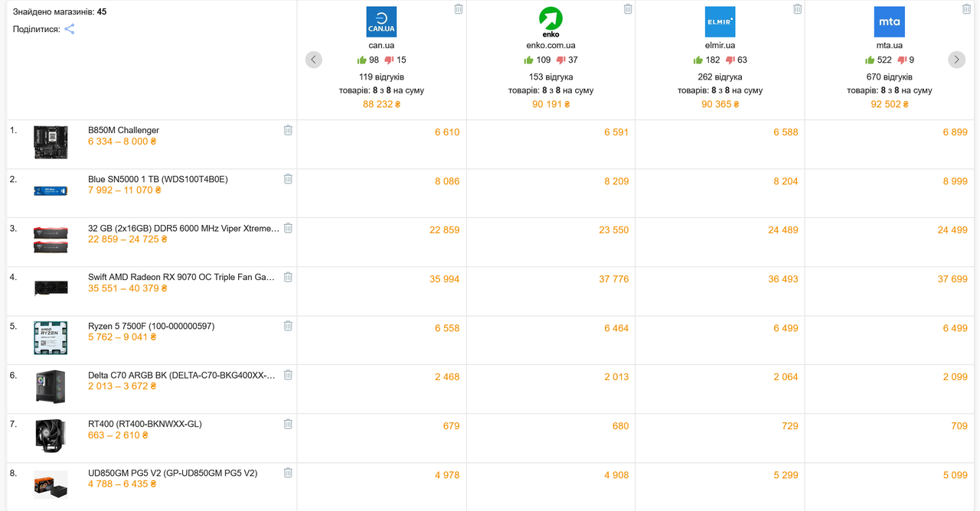
Task: Open the can.ua store logo
Action: [381, 22]
